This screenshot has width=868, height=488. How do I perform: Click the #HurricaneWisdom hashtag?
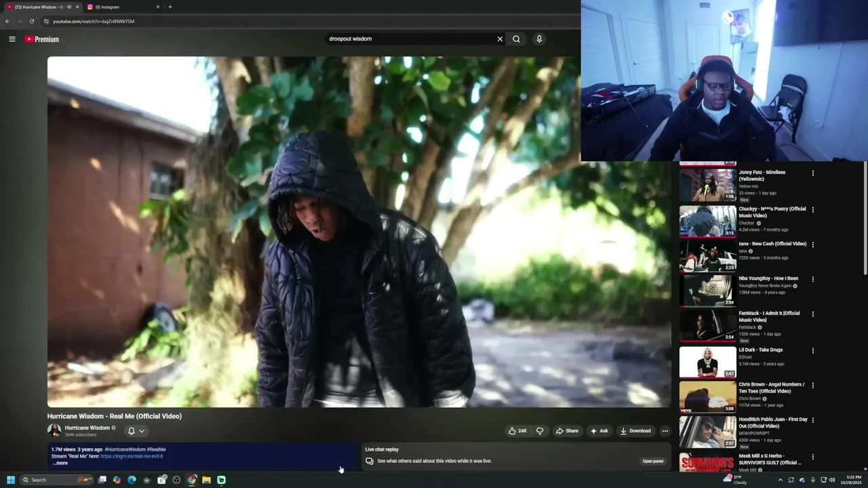point(125,449)
